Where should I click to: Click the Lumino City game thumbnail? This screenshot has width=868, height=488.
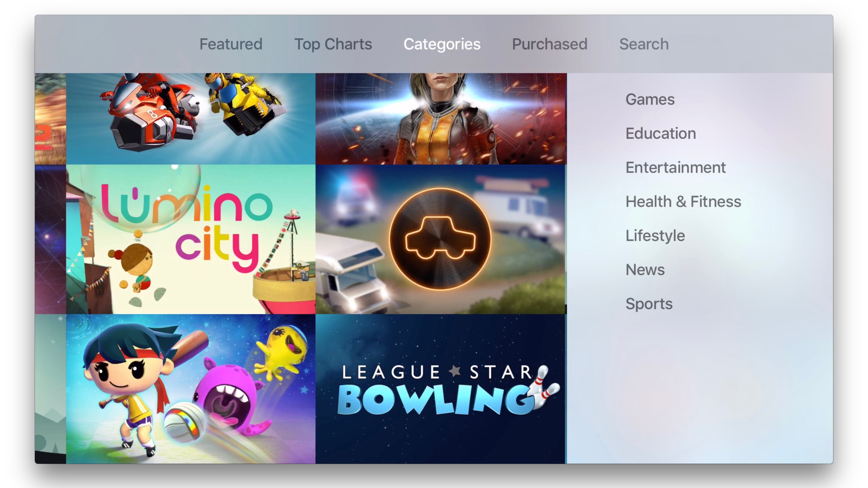[x=188, y=238]
